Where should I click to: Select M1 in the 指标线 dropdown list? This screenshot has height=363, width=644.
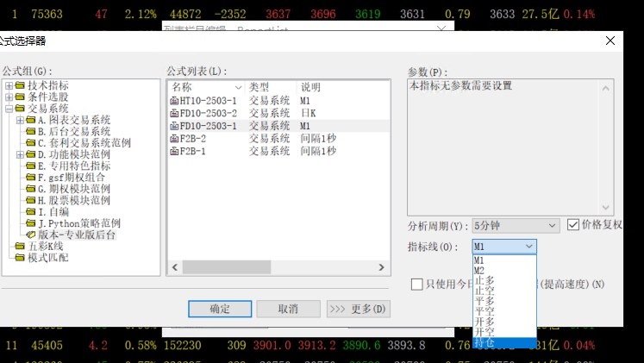504,260
